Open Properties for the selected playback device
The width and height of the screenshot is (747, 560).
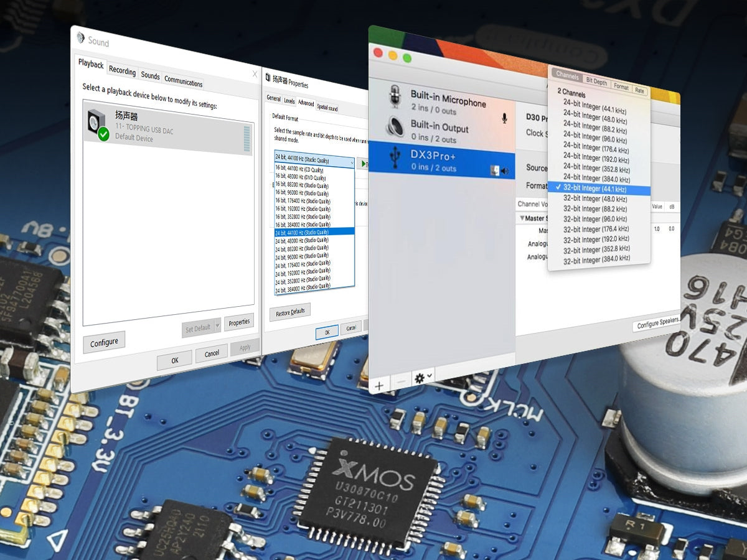[239, 322]
